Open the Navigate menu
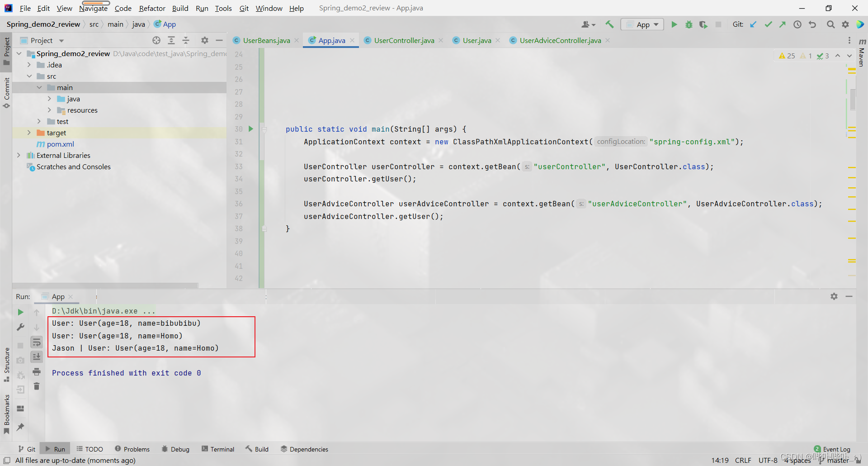 coord(93,8)
